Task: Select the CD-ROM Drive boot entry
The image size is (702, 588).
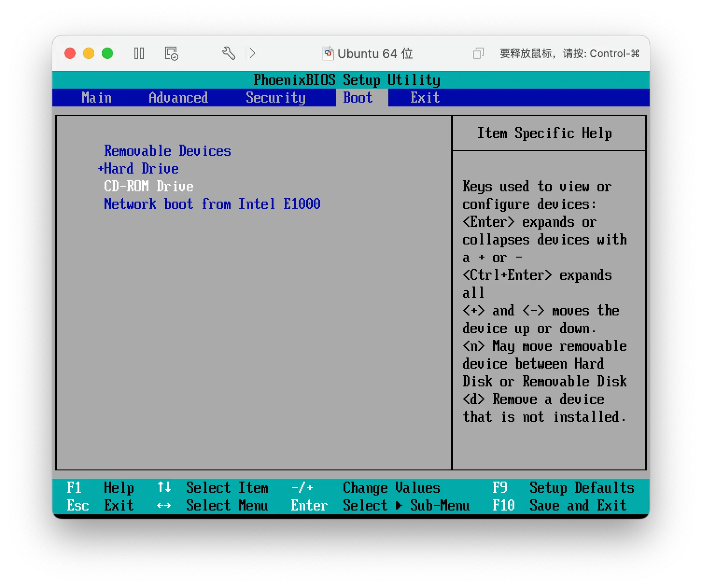Action: pyautogui.click(x=149, y=186)
